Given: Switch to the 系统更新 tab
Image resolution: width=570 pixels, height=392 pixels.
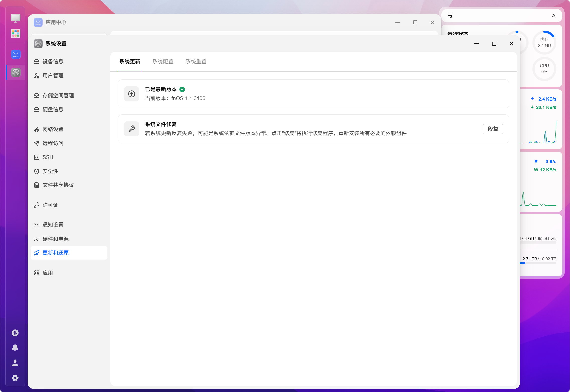Looking at the screenshot, I should click(x=130, y=62).
